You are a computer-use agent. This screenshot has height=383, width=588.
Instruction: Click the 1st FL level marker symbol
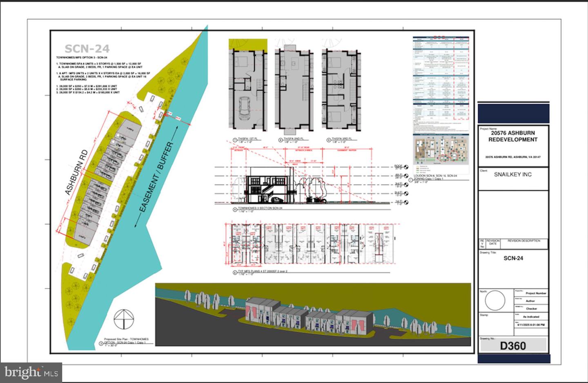(x=405, y=202)
